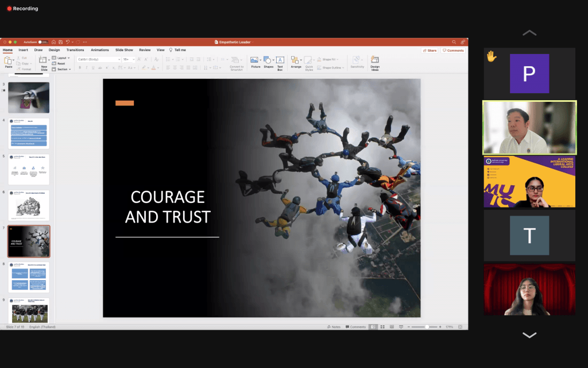The width and height of the screenshot is (588, 368).
Task: Open the Layout dropdown
Action: pos(61,58)
